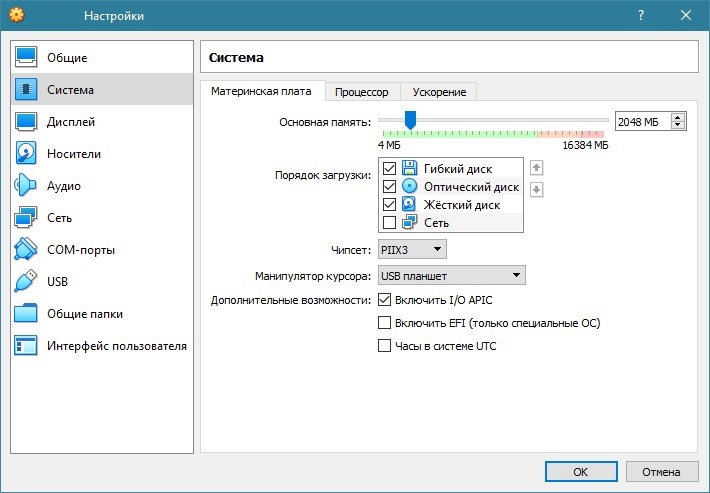Toggle Часы в системе UTC checkbox
This screenshot has height=493, width=710.
384,346
